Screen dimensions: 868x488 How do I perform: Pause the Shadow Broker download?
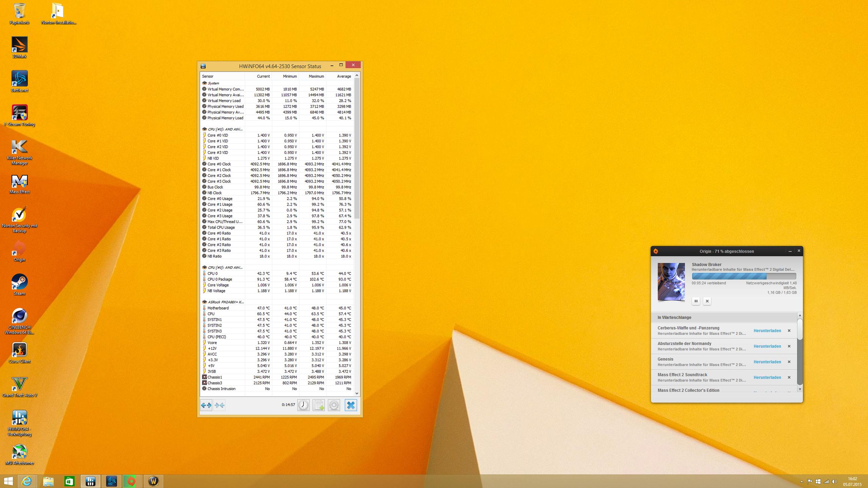click(x=696, y=301)
